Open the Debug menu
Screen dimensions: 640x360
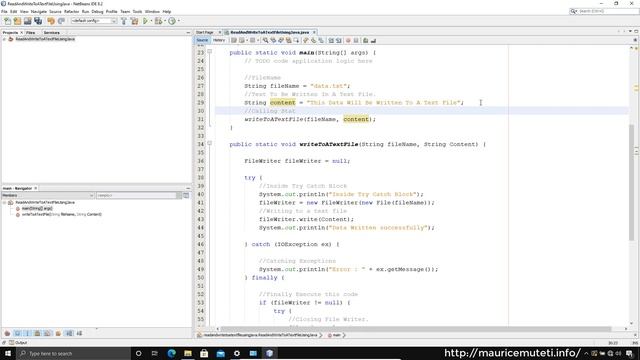point(97,11)
